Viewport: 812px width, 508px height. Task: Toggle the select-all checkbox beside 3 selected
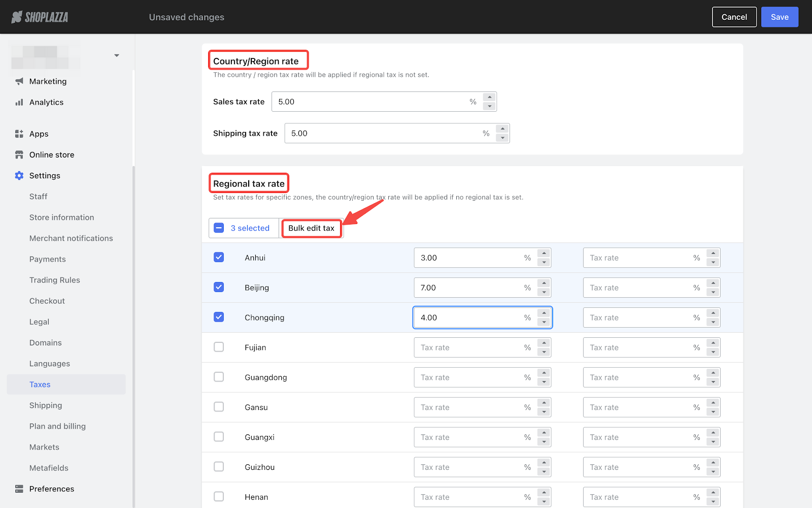(x=219, y=228)
